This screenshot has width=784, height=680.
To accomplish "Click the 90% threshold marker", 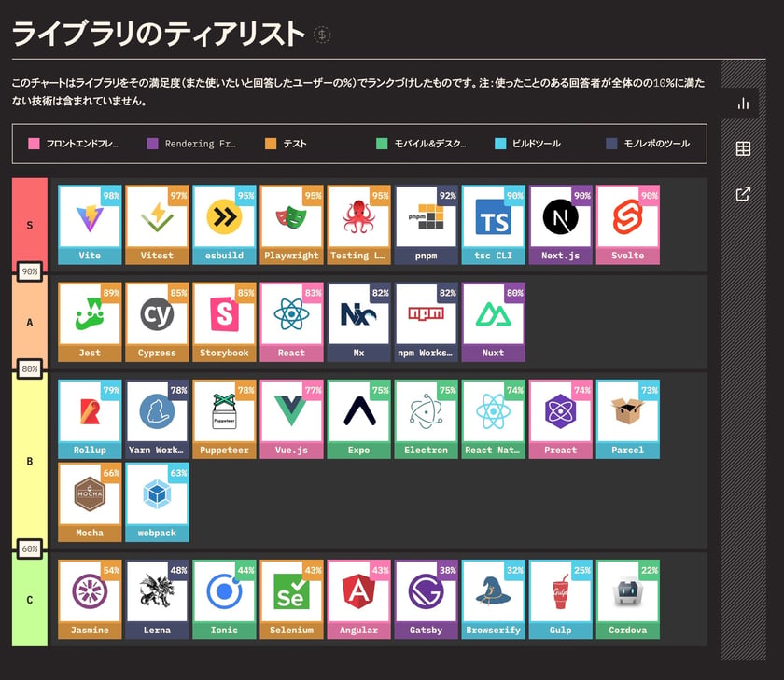I will click(x=30, y=271).
